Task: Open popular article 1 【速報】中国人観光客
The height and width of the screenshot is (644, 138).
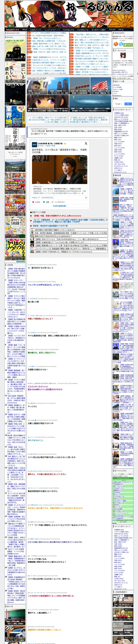Action: pyautogui.click(x=16, y=273)
